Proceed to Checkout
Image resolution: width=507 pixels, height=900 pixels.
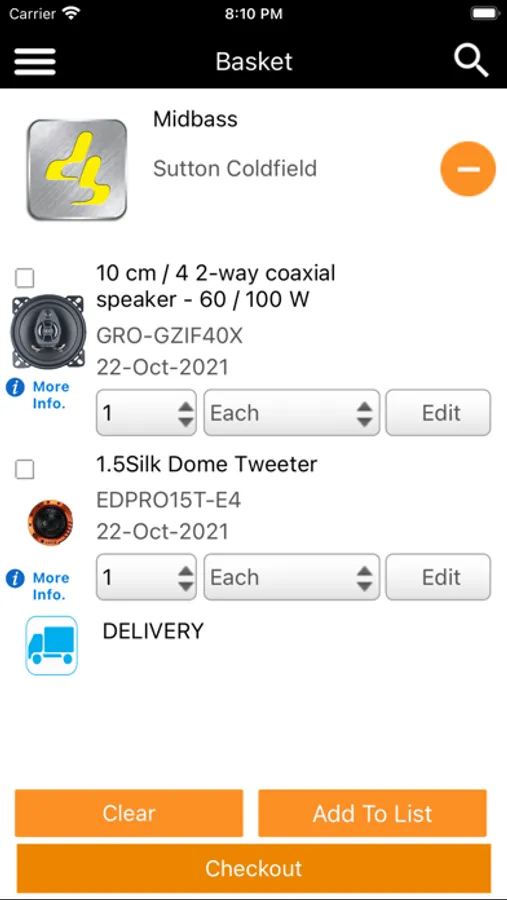[254, 868]
